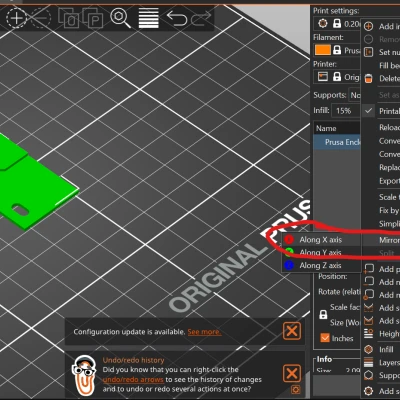Image resolution: width=400 pixels, height=400 pixels.
Task: Choose Reload from the context menu
Action: (381, 127)
